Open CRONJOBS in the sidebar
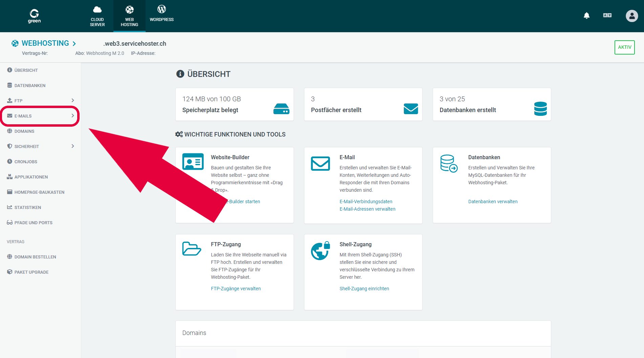This screenshot has height=358, width=644. (x=26, y=162)
